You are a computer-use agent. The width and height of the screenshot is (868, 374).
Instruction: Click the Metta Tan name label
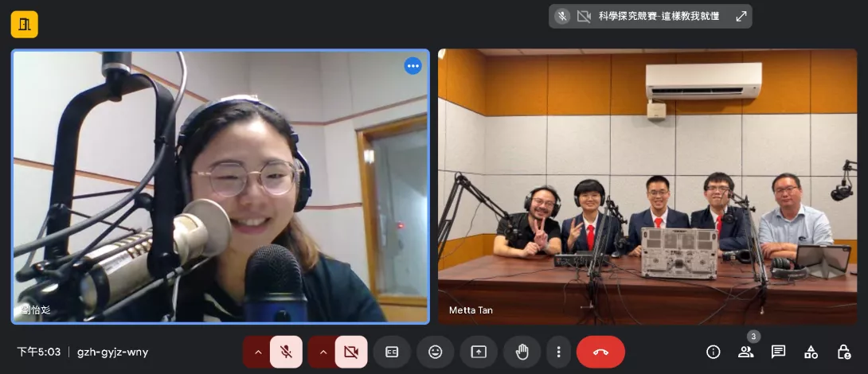(x=471, y=310)
